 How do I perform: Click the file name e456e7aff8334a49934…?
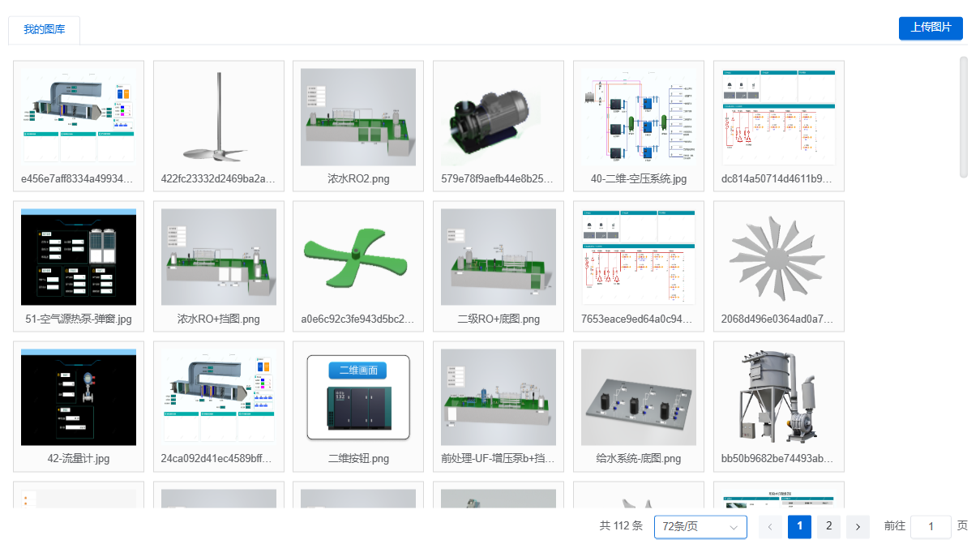tap(79, 178)
